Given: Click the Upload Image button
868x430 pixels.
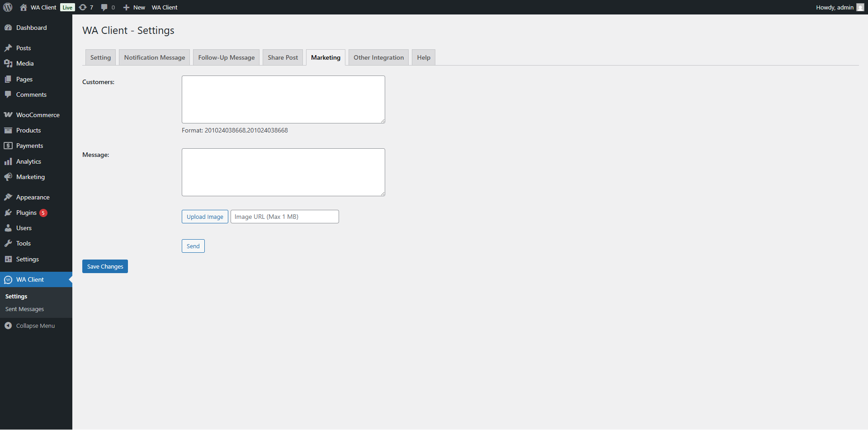Looking at the screenshot, I should [x=205, y=217].
